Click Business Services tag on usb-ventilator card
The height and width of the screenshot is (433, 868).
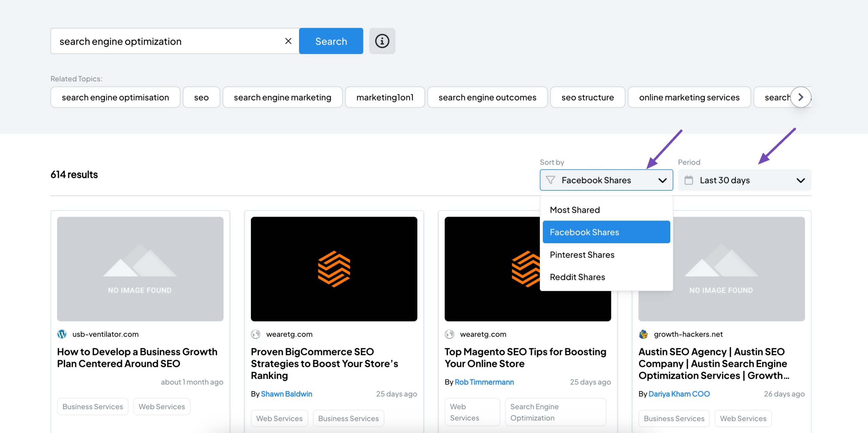[x=93, y=407]
